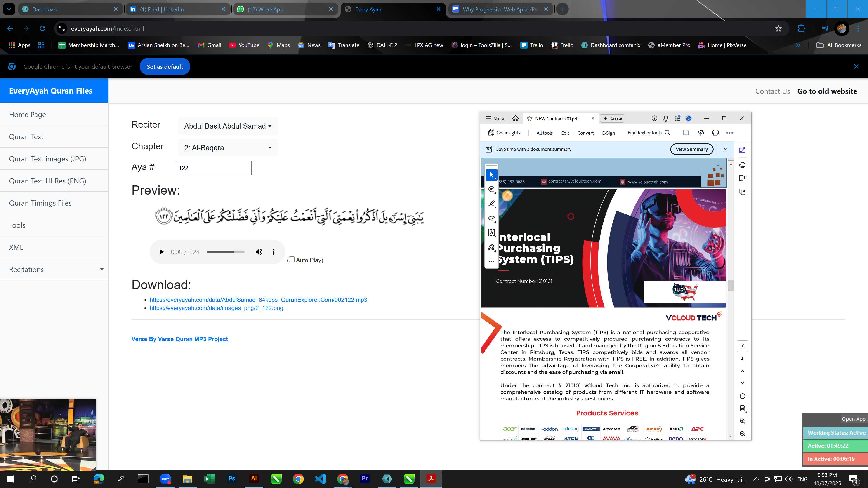Image resolution: width=868 pixels, height=488 pixels.
Task: Open the Convert option in Acrobat
Action: pos(585,133)
